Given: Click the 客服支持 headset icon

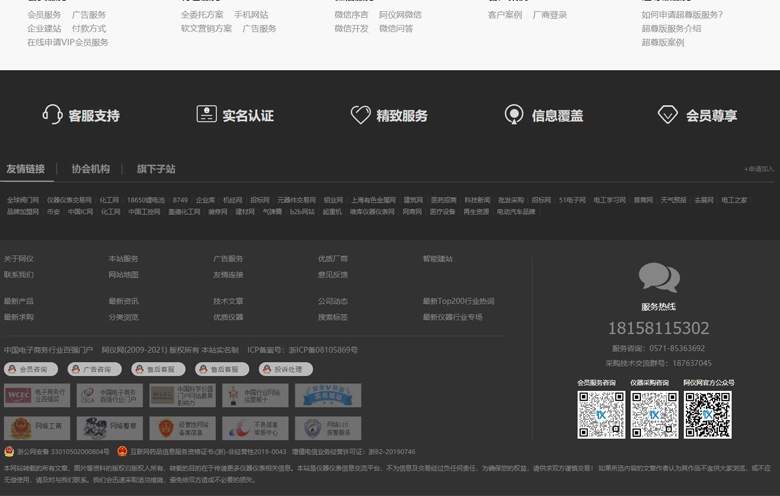Looking at the screenshot, I should point(52,115).
